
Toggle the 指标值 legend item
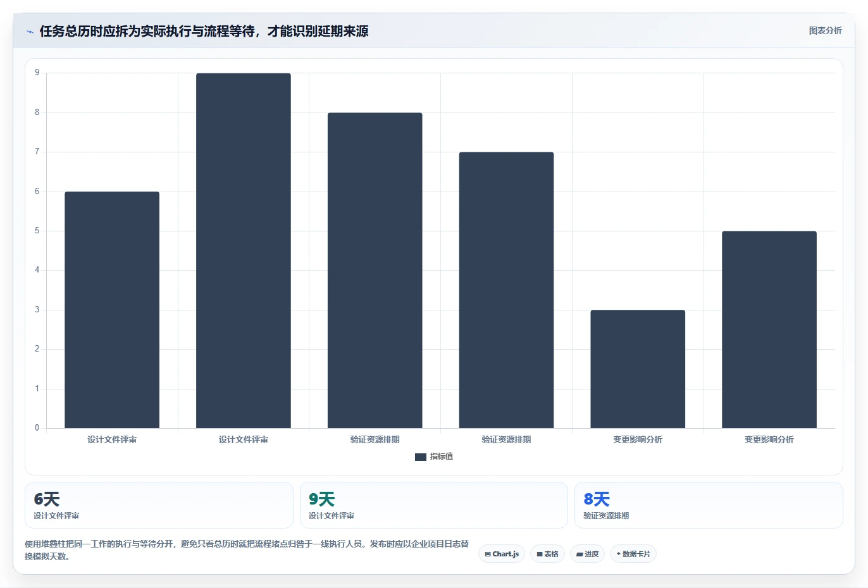pos(434,456)
